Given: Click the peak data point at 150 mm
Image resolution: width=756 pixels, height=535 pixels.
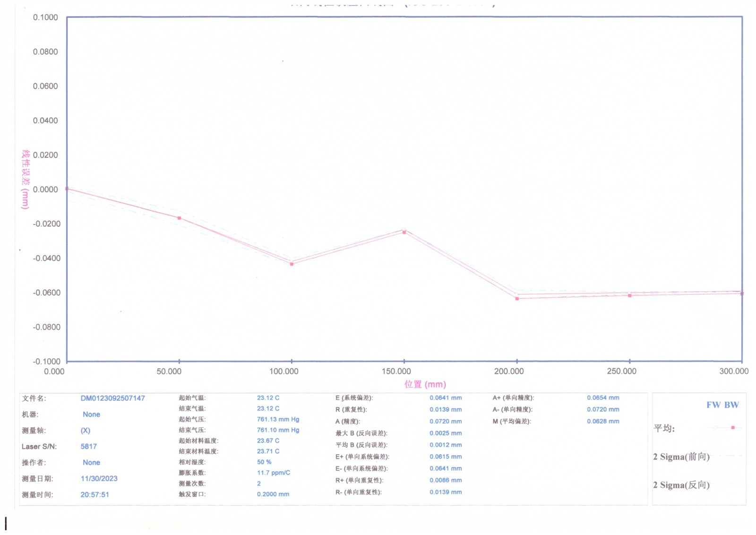Looking at the screenshot, I should [404, 232].
